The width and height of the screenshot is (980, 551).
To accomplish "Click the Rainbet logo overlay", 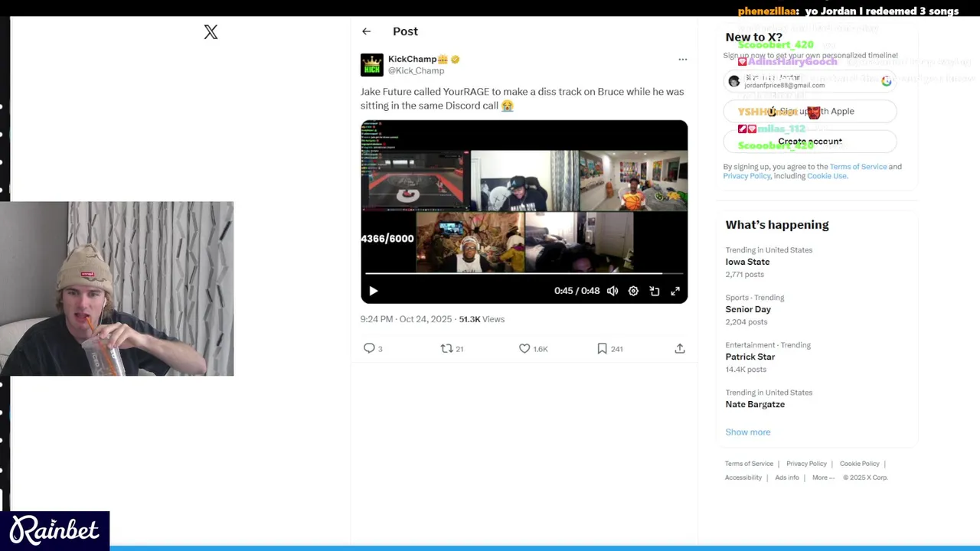I will coord(54,530).
